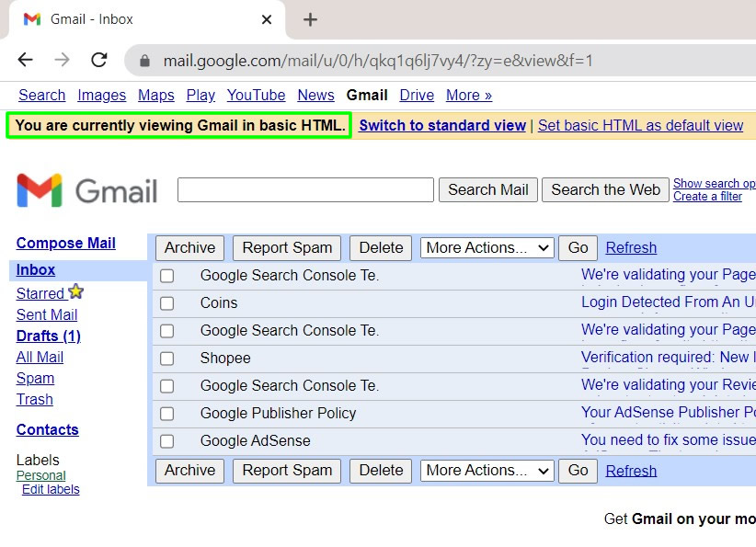Tick the checkbox for Coins email
This screenshot has height=547, width=756.
click(x=166, y=303)
